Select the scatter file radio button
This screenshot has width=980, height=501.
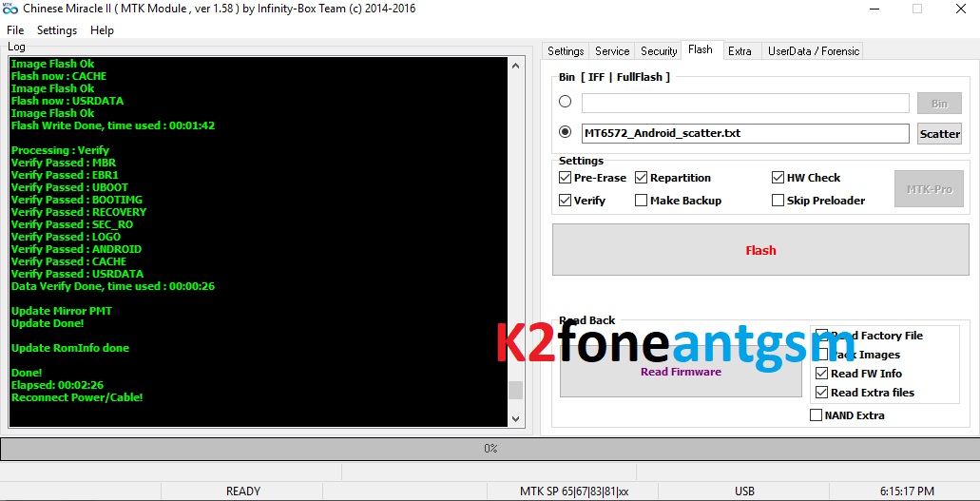pos(565,132)
